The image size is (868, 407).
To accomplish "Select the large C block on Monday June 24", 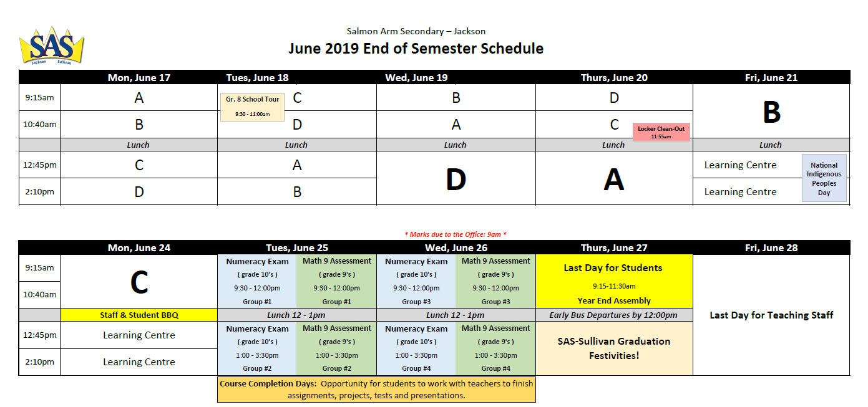I will [x=139, y=282].
